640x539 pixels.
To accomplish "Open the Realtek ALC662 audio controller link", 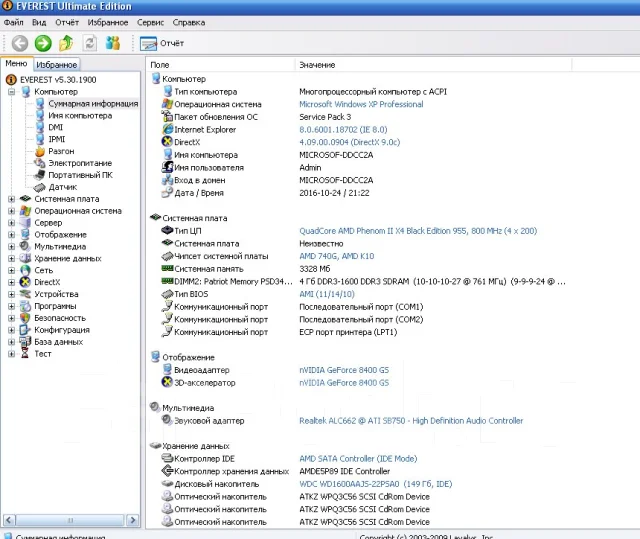I will (411, 420).
